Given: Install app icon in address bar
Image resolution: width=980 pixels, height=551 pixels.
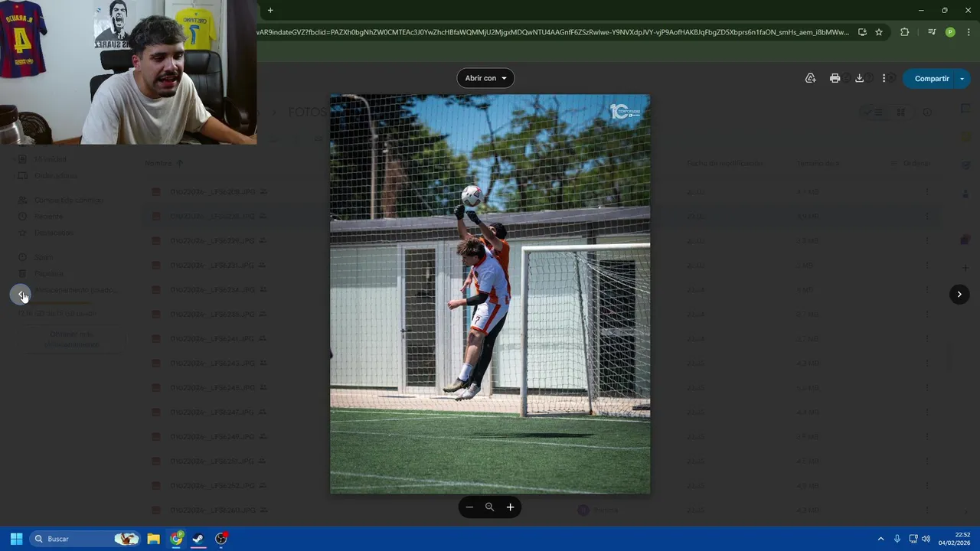Looking at the screenshot, I should [x=862, y=32].
